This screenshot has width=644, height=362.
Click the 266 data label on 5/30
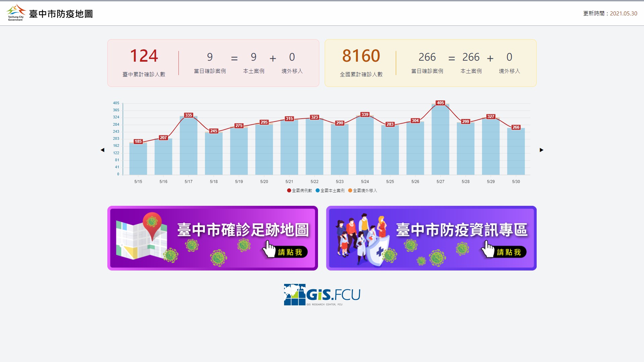[516, 127]
